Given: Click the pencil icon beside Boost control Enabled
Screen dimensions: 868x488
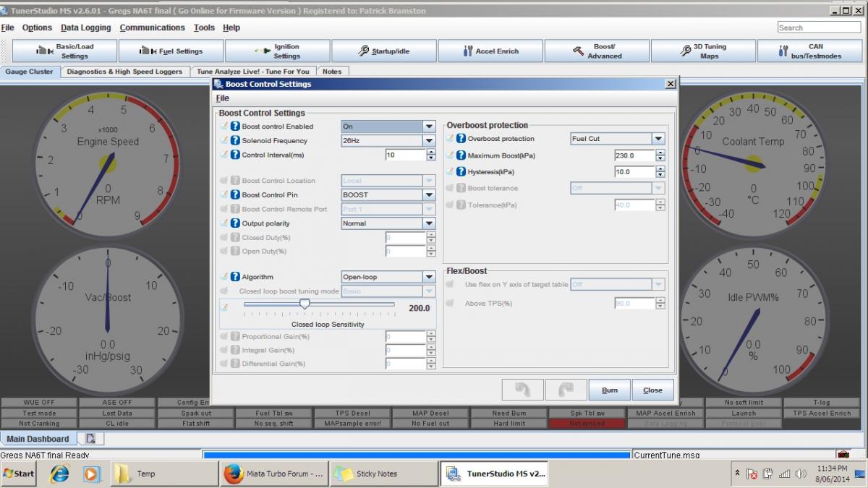Looking at the screenshot, I should click(x=224, y=127).
